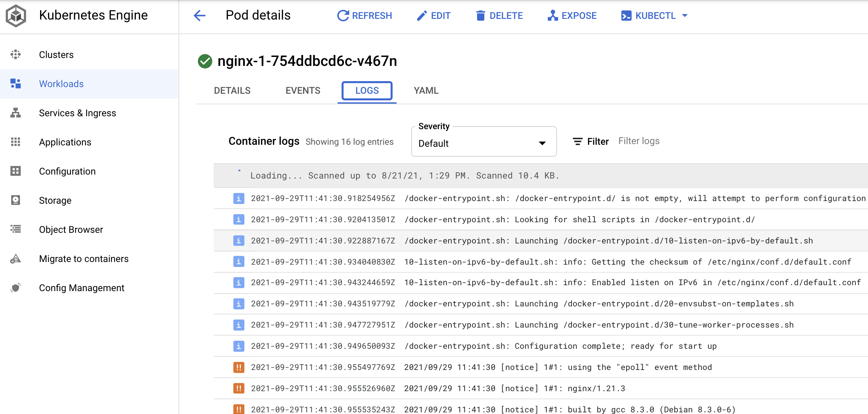Click the Storage disk icon
This screenshot has width=868, height=414.
click(16, 200)
